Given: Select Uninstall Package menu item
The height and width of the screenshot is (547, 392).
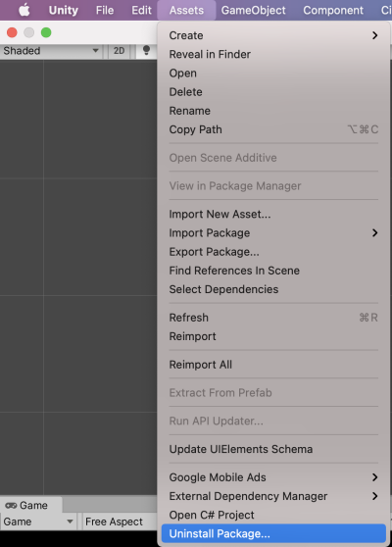Looking at the screenshot, I should pyautogui.click(x=273, y=533).
